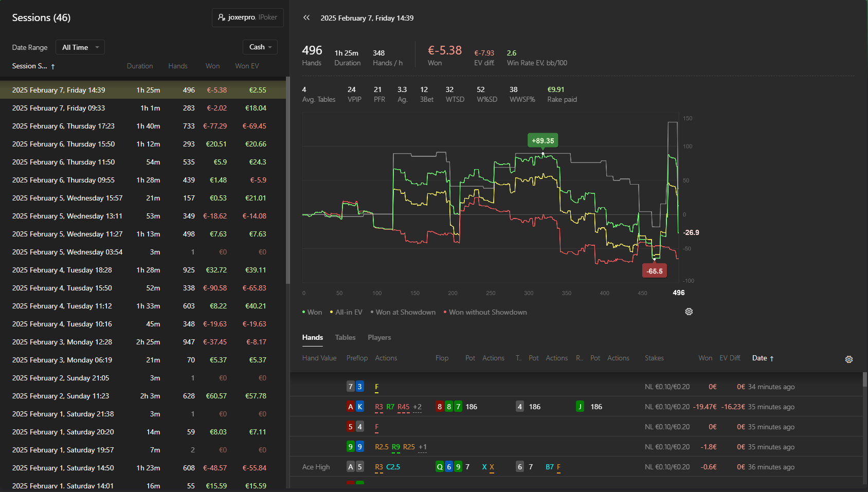The height and width of the screenshot is (492, 868).
Task: Click the Date column sort arrow
Action: tap(772, 358)
